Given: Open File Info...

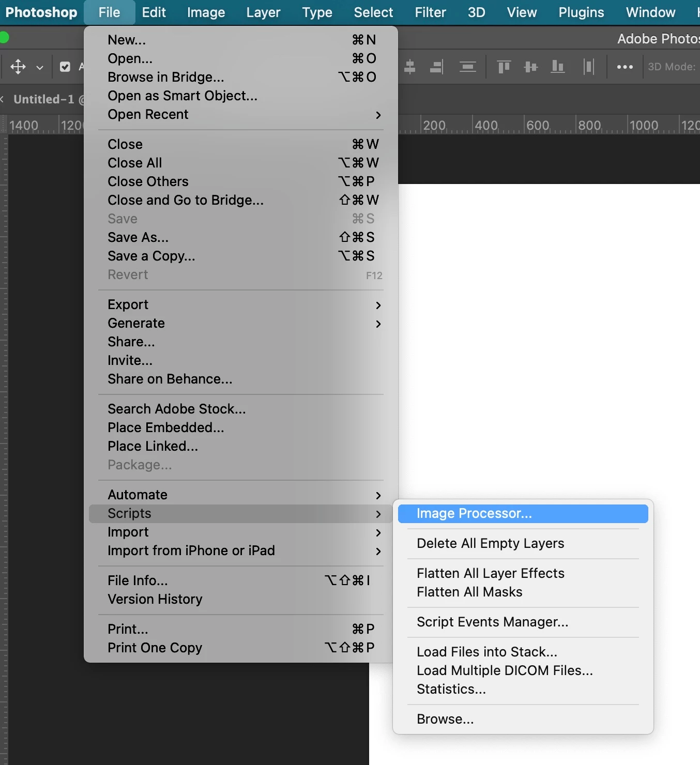Looking at the screenshot, I should pos(241,580).
